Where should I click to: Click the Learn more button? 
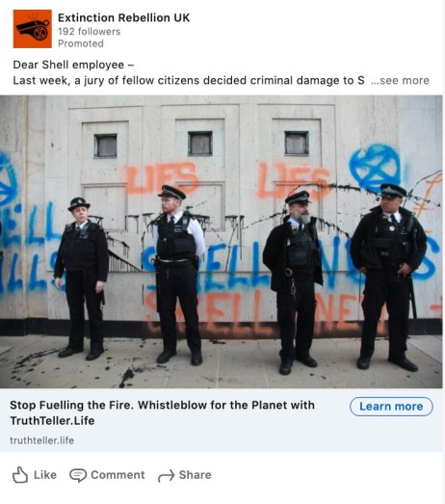pyautogui.click(x=391, y=407)
